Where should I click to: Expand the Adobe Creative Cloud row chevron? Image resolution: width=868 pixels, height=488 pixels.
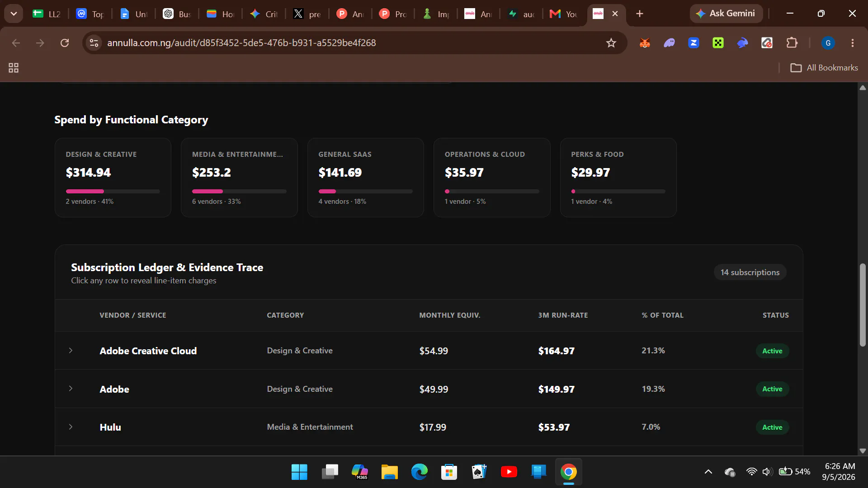point(71,351)
